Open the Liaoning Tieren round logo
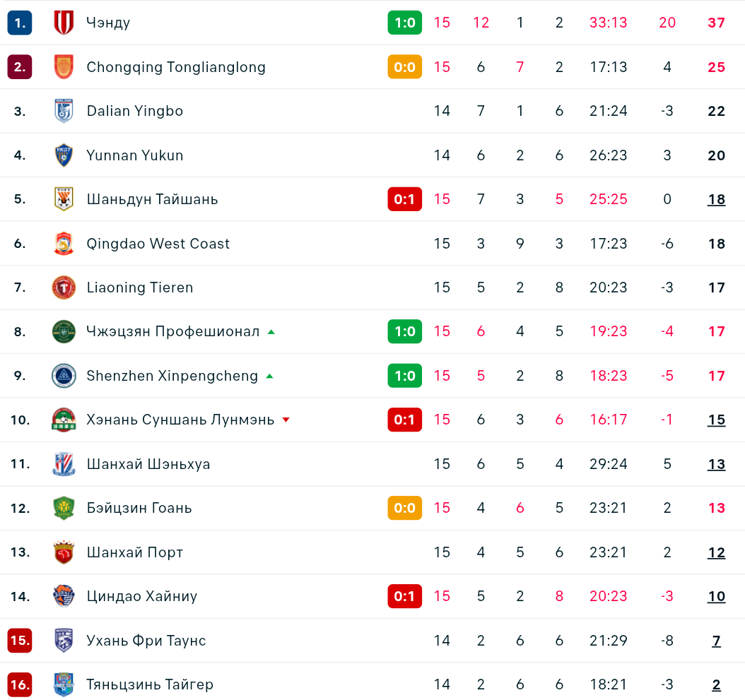The image size is (745, 700). (x=64, y=287)
